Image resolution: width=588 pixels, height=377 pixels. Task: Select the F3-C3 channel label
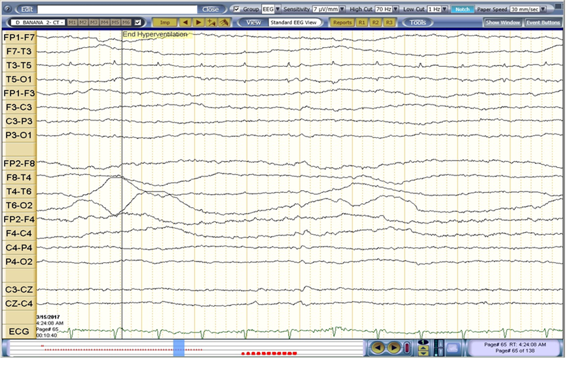pyautogui.click(x=19, y=108)
